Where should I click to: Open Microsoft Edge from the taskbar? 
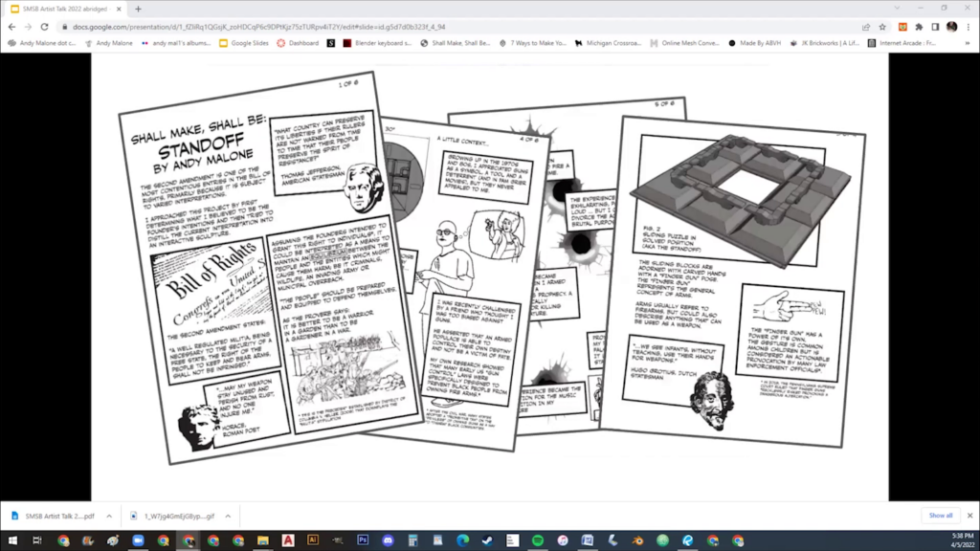point(463,540)
